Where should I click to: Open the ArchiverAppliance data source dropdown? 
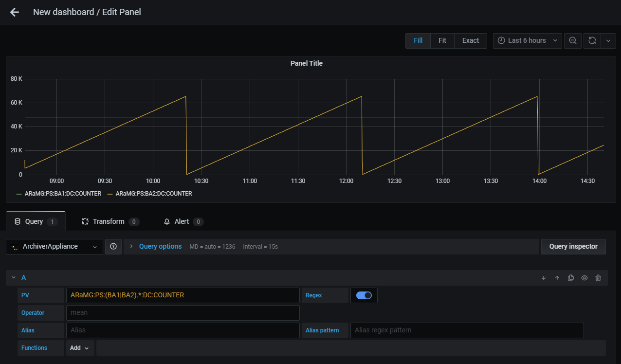(x=55, y=247)
